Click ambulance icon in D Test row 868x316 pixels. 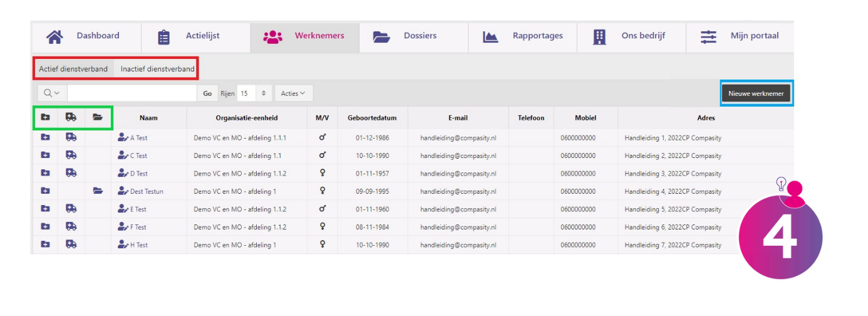[x=71, y=173]
